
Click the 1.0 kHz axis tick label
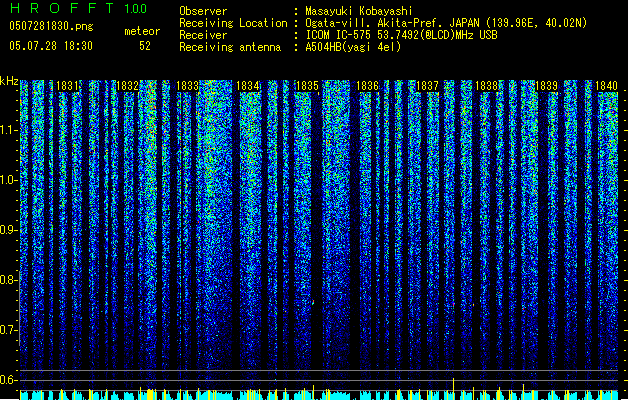click(8, 180)
